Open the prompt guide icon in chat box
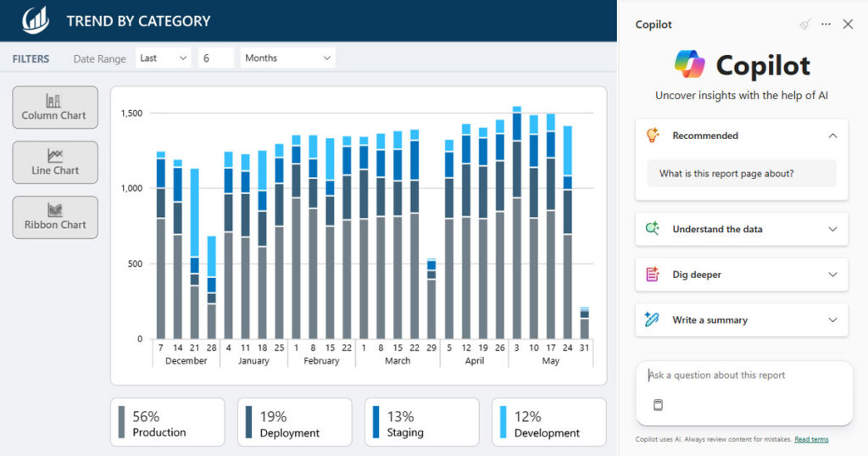 point(658,404)
